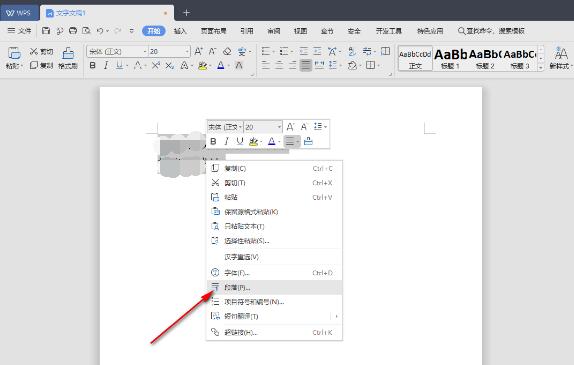Screen dimensions: 574x365
Task: Switch to the 插入 (Insert) ribbon tab
Action: click(x=180, y=31)
